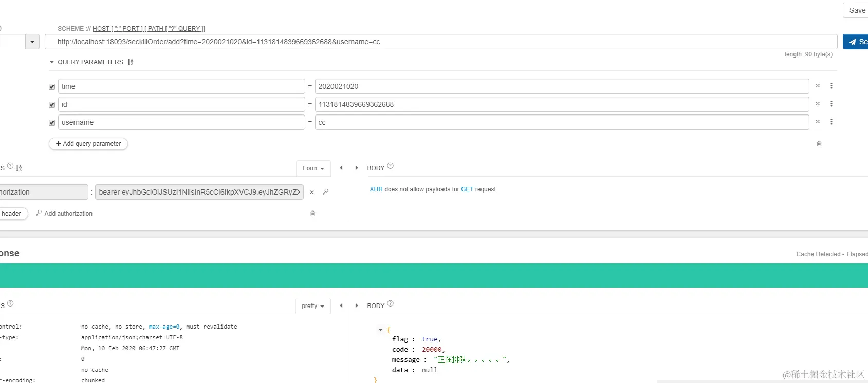
Task: Delete all query parameters with trash icon
Action: (819, 144)
